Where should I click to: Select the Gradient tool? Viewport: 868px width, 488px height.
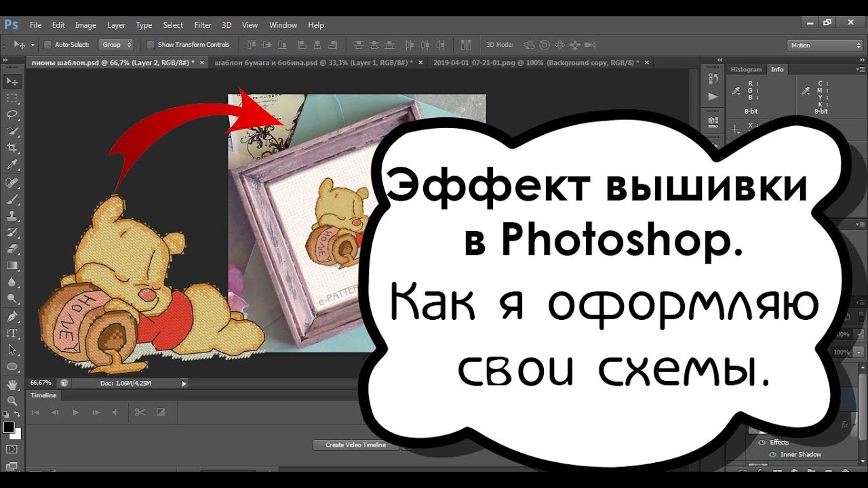click(12, 265)
